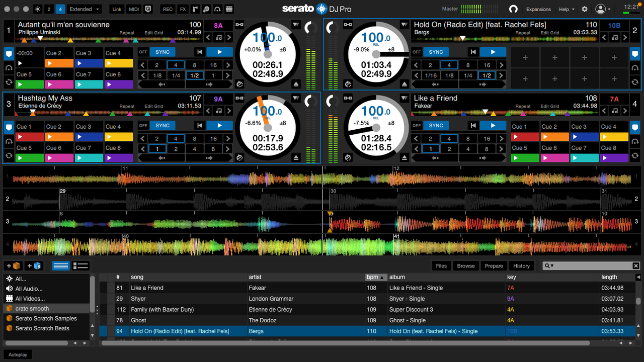Viewport: 644px width, 362px height.
Task: Expand deck 3 pitch options triangle dropdown
Action: 295,98
